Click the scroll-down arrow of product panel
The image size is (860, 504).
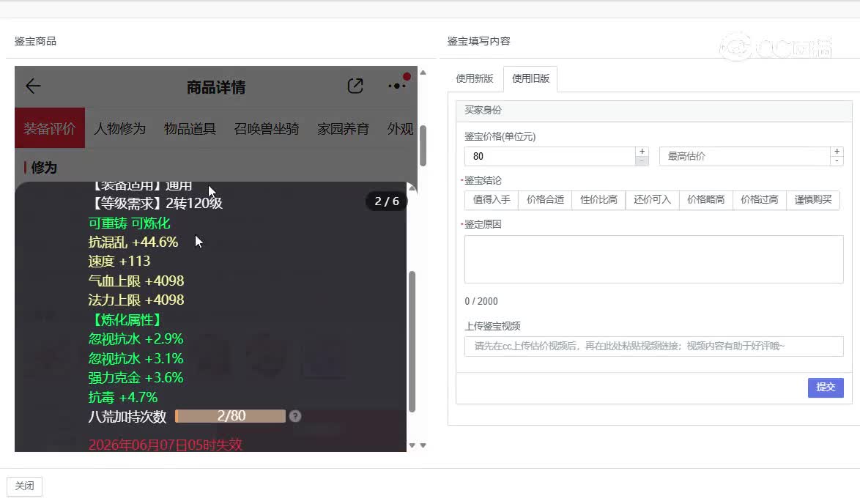pyautogui.click(x=423, y=445)
